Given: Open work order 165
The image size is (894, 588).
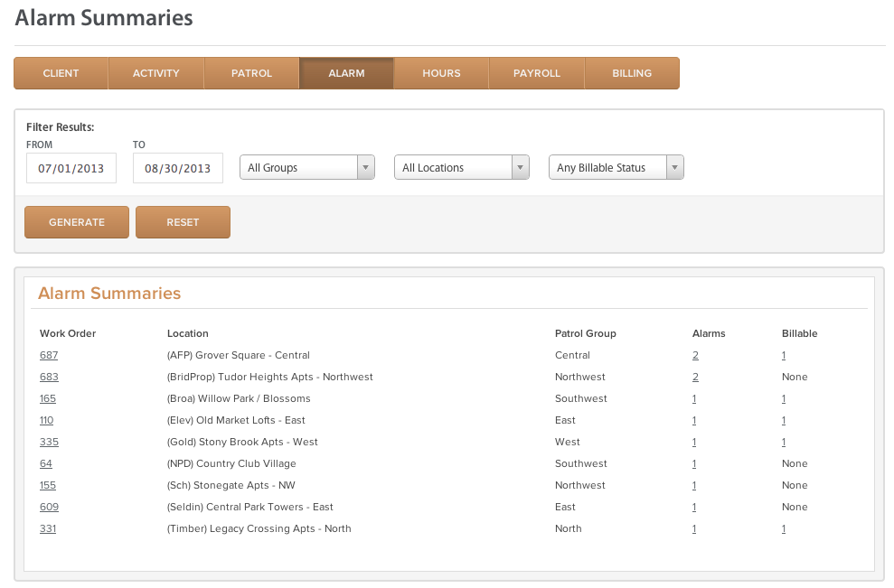Looking at the screenshot, I should [x=48, y=398].
